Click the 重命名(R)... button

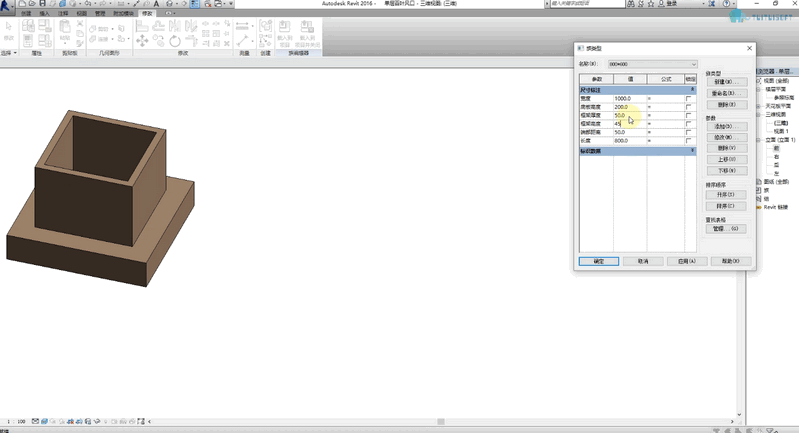coord(727,93)
